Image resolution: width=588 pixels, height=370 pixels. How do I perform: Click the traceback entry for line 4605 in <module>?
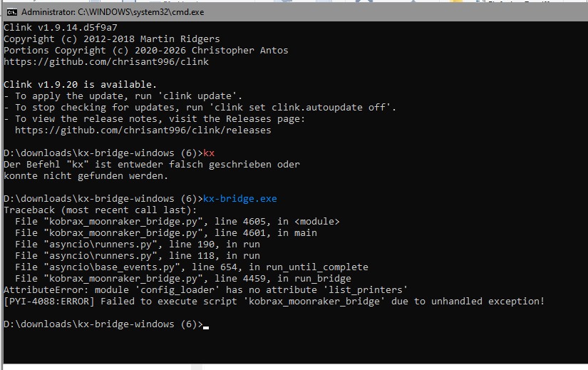click(177, 222)
